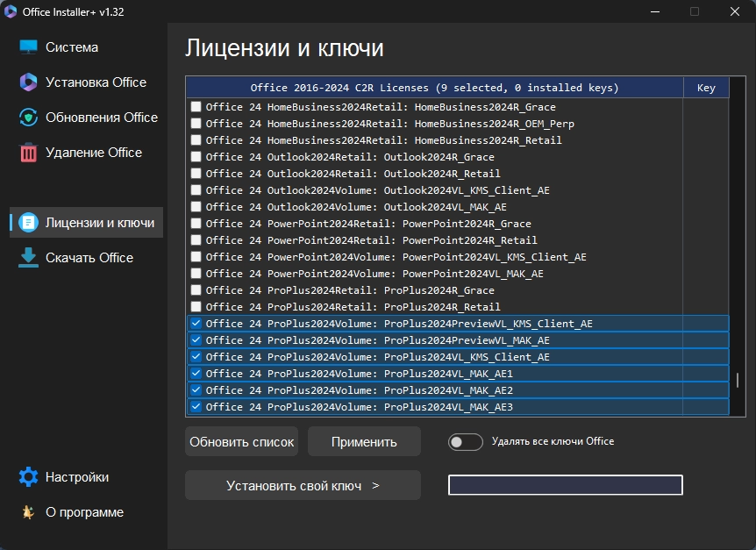Screen dimensions: 756x550
Task: Expand the Установить свой ключ button
Action: tap(303, 485)
